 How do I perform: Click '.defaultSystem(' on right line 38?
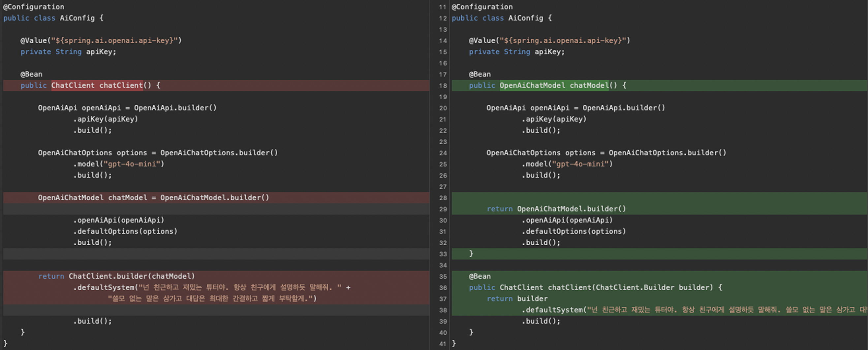pyautogui.click(x=554, y=310)
